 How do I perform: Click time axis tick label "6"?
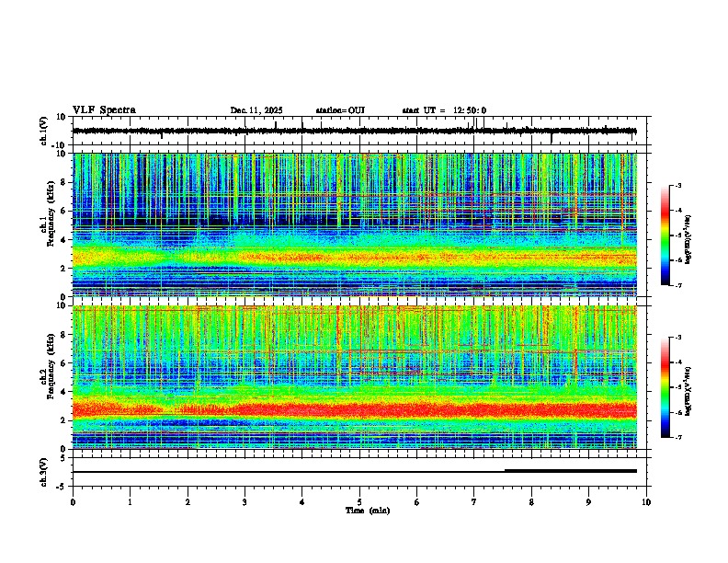pyautogui.click(x=417, y=502)
